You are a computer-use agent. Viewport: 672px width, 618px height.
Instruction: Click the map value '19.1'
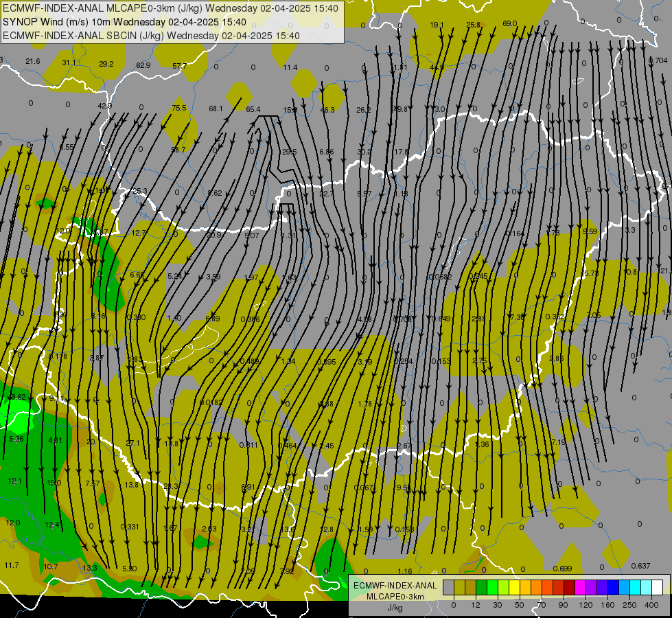pos(437,25)
